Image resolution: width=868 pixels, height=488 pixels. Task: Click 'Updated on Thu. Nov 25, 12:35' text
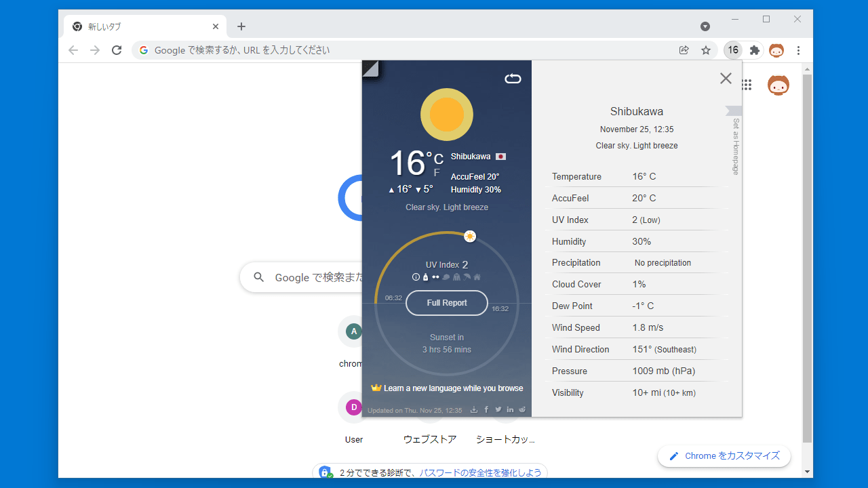click(x=415, y=410)
